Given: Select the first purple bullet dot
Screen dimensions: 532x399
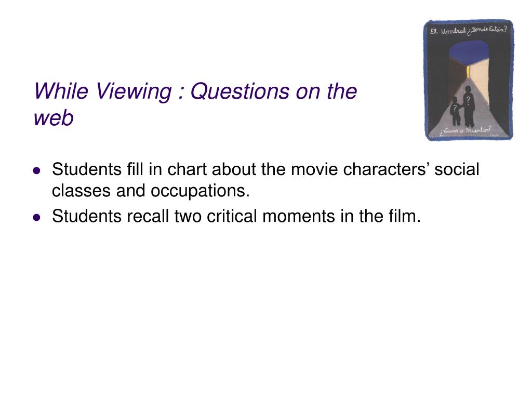Looking at the screenshot, I should (x=37, y=170).
